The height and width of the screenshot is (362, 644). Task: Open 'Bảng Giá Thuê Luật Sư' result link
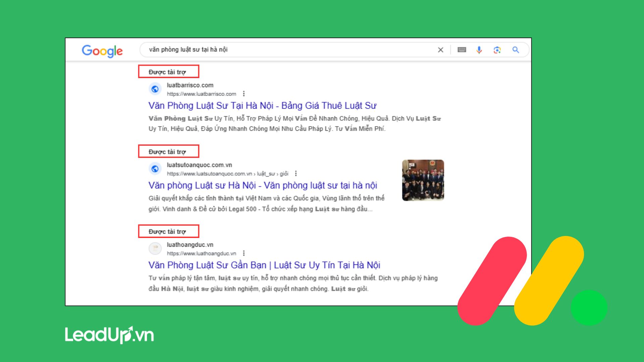coord(262,106)
